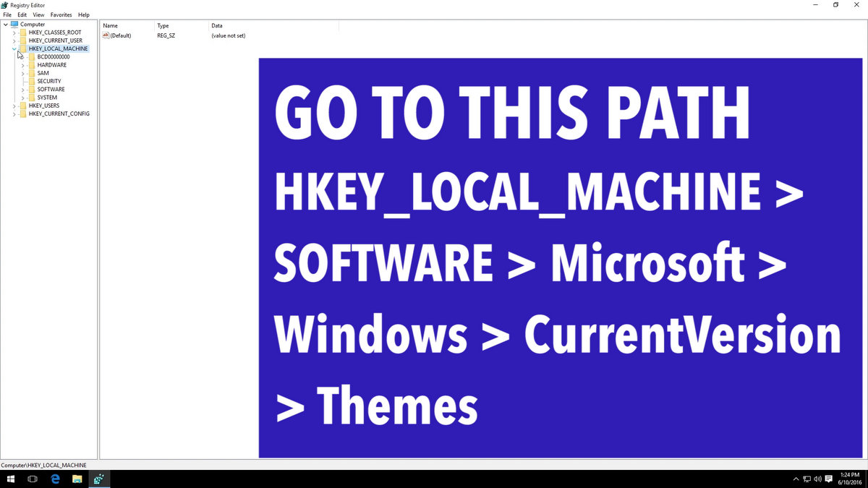Select the HKEY_LOCAL_MACHINE key label
The image size is (868, 488).
tap(59, 48)
